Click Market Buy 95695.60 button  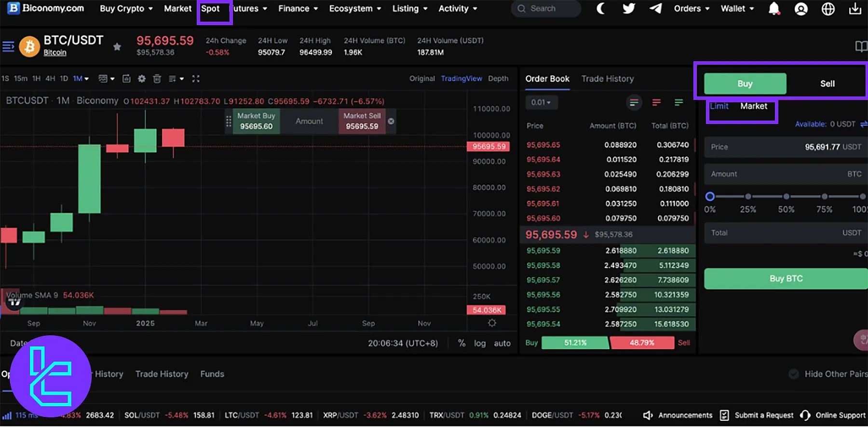256,121
